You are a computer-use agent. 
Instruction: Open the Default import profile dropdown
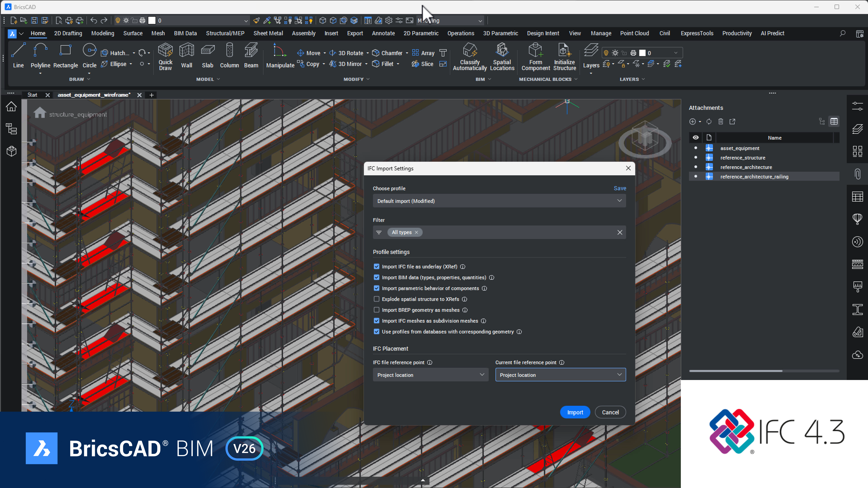tap(499, 201)
